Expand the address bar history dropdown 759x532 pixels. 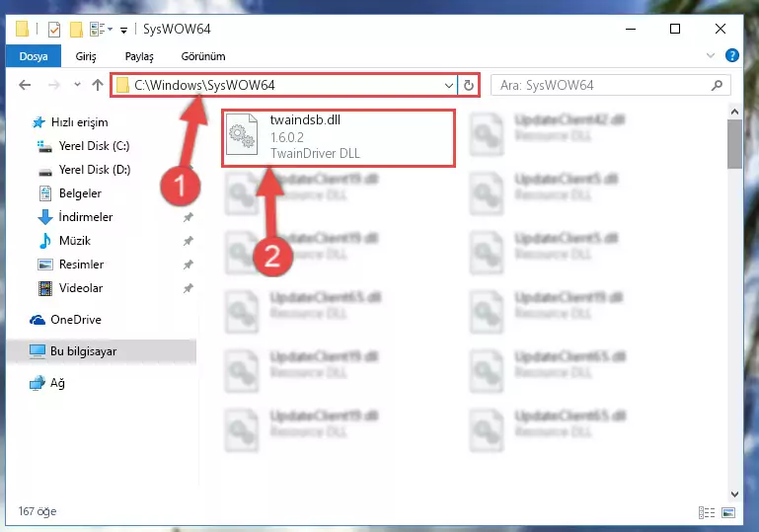[x=449, y=86]
